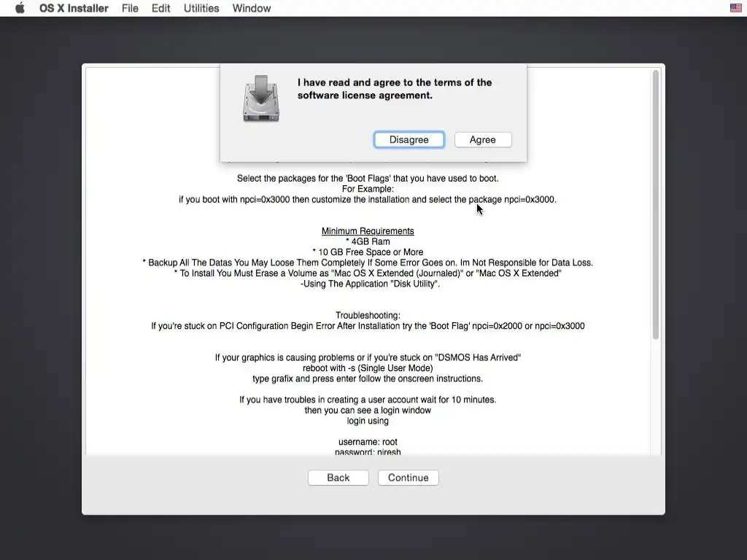Click the 'Select the packages for the Boot Flags' line
This screenshot has width=747, height=560.
click(368, 178)
